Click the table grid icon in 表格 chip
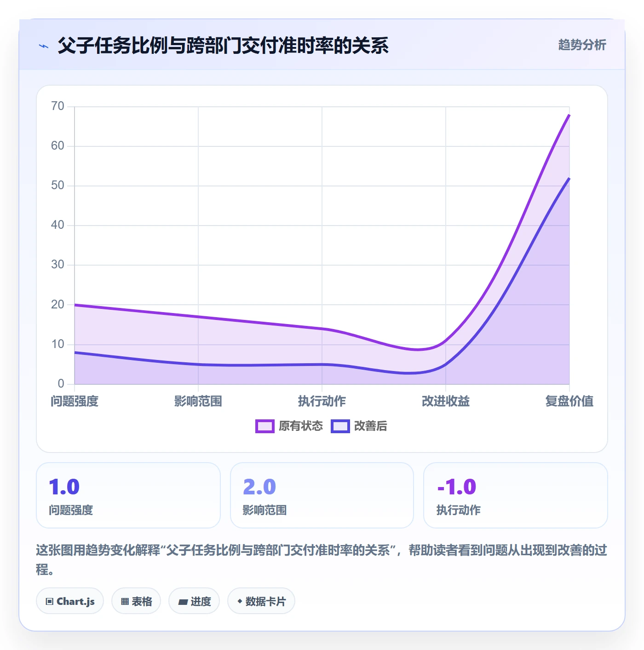 (125, 602)
